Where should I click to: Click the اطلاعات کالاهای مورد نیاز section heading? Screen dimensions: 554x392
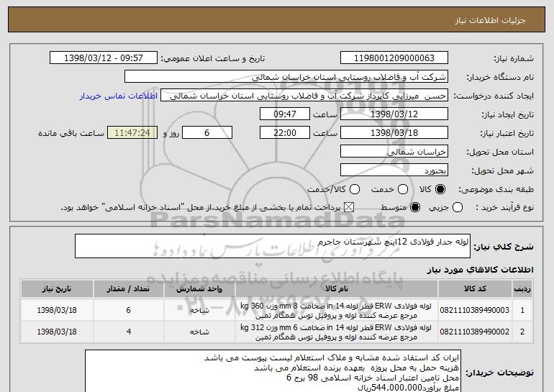(480, 270)
